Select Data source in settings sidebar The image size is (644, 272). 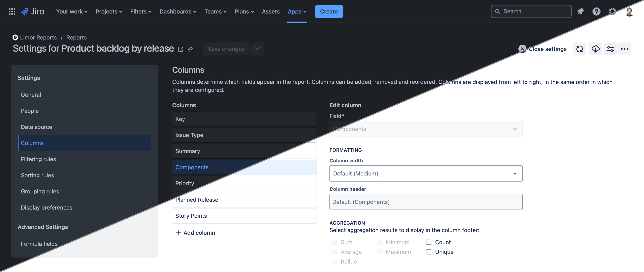[85, 127]
